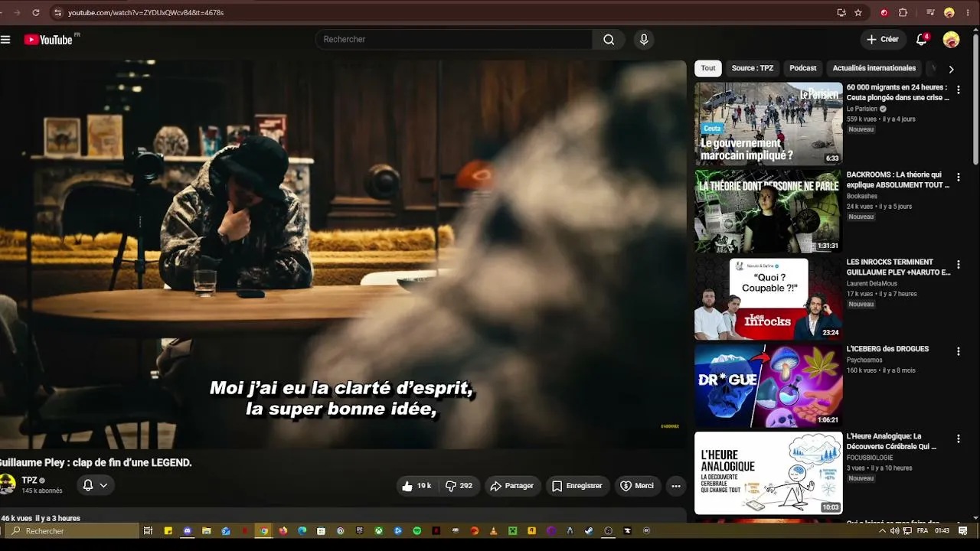This screenshot has height=551, width=980.
Task: Open options for L'ICEBERG des DROGUES
Action: pyautogui.click(x=958, y=351)
